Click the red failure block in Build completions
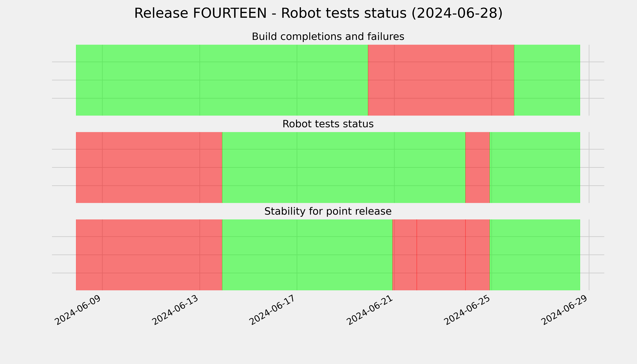Screen dimensions: 637x364 point(441,80)
